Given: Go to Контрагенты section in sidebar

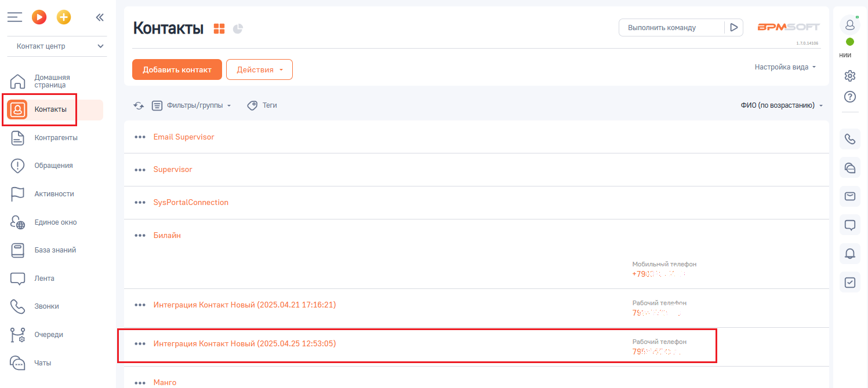Looking at the screenshot, I should (56, 138).
